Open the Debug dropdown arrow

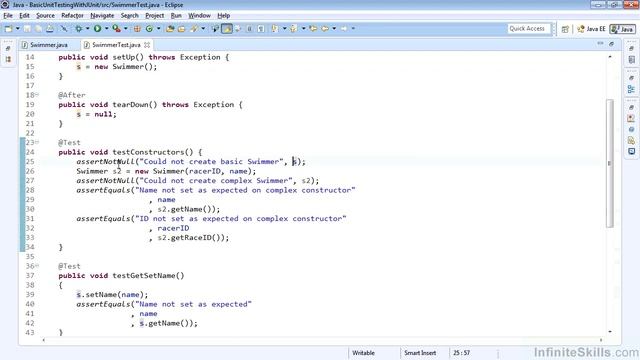tap(87, 29)
